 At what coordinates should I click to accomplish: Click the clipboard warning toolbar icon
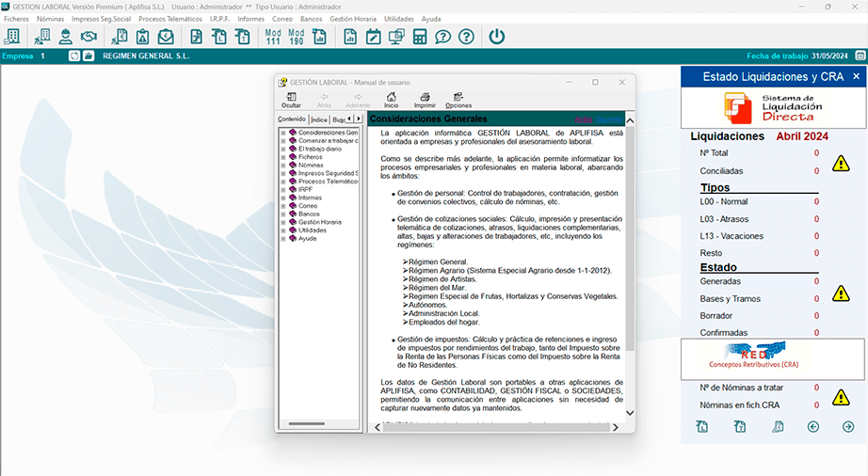point(143,37)
